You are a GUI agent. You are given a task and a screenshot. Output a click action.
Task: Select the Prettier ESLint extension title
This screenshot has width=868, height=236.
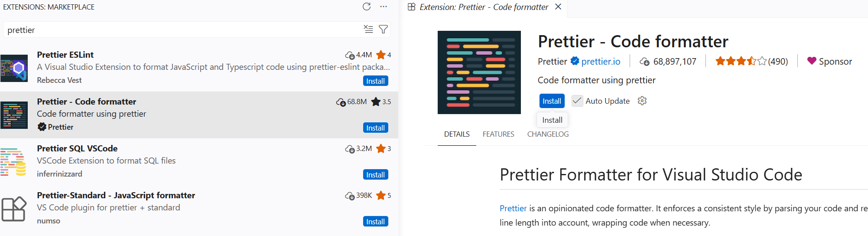click(x=65, y=55)
